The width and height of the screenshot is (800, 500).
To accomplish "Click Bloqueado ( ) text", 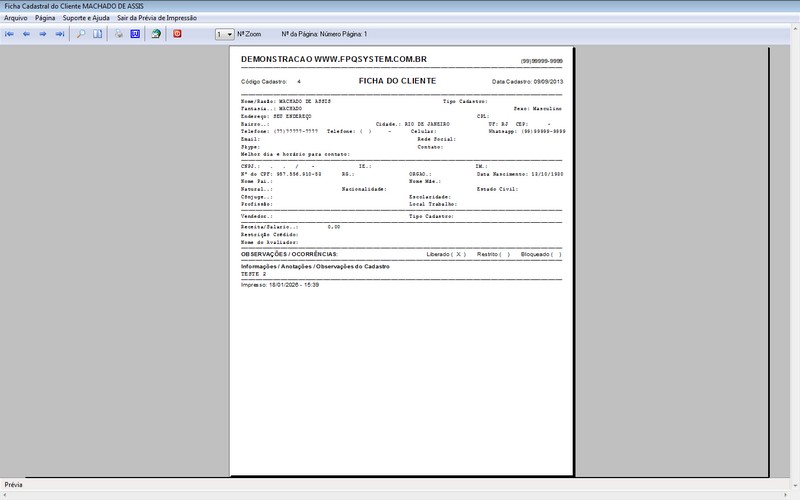I will tap(541, 254).
